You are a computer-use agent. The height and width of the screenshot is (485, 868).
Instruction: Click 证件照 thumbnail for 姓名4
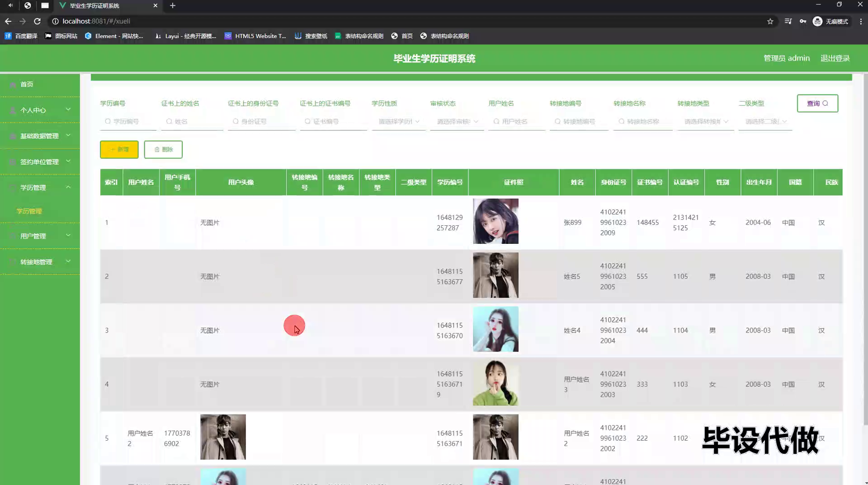coord(495,329)
